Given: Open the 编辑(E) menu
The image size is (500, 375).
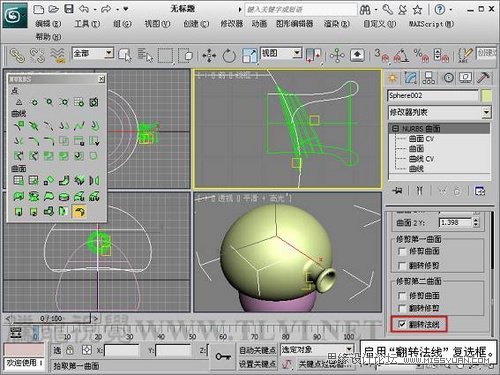Looking at the screenshot, I should [49, 24].
